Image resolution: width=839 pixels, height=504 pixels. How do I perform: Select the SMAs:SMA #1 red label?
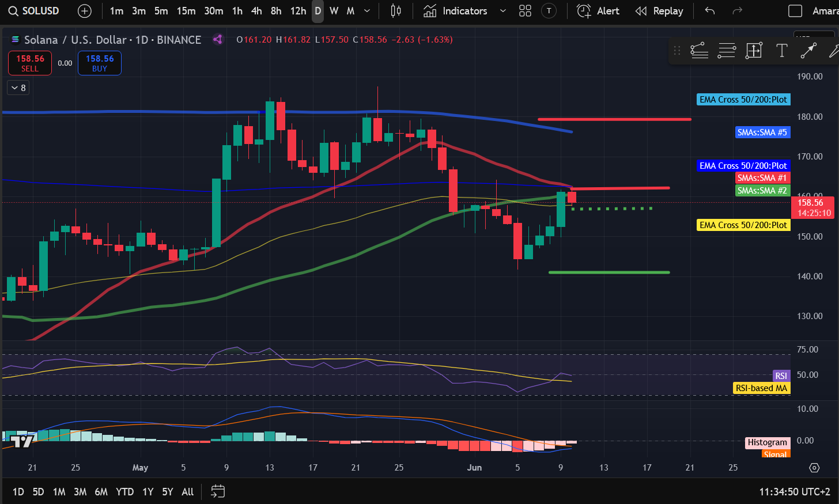762,178
